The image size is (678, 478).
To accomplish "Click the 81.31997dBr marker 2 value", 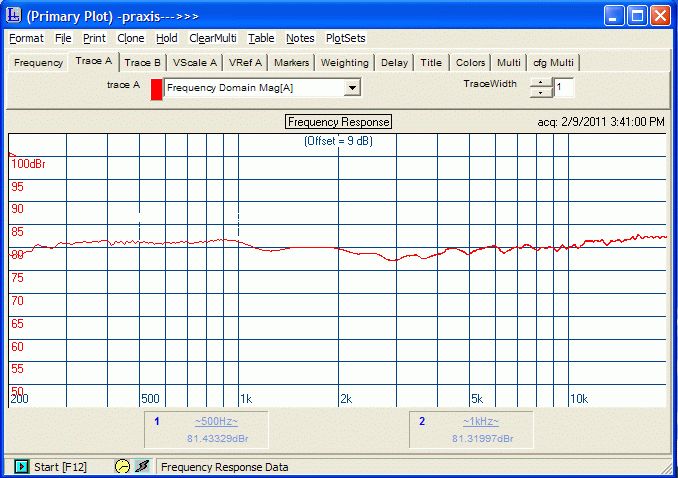I will (x=483, y=439).
